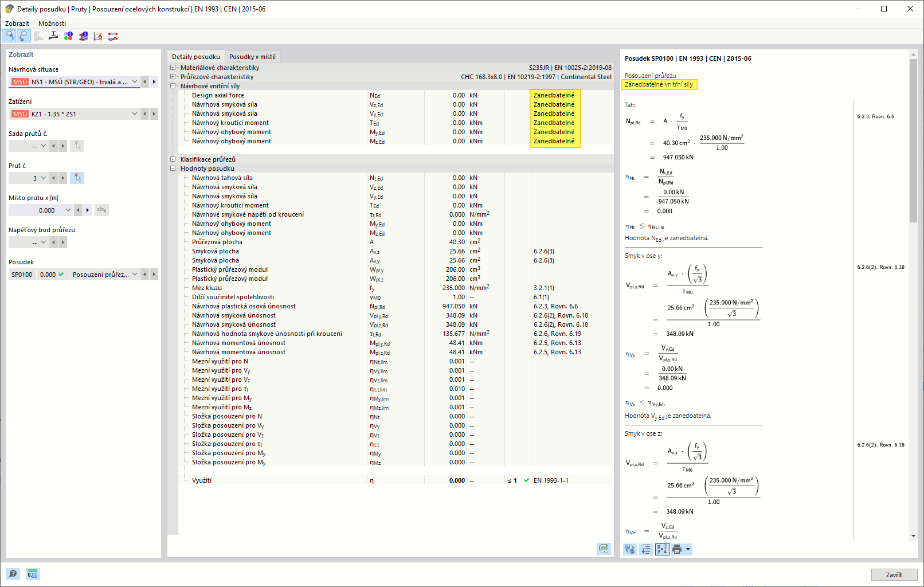Collapse the Hodnoty posudku section

click(x=173, y=169)
